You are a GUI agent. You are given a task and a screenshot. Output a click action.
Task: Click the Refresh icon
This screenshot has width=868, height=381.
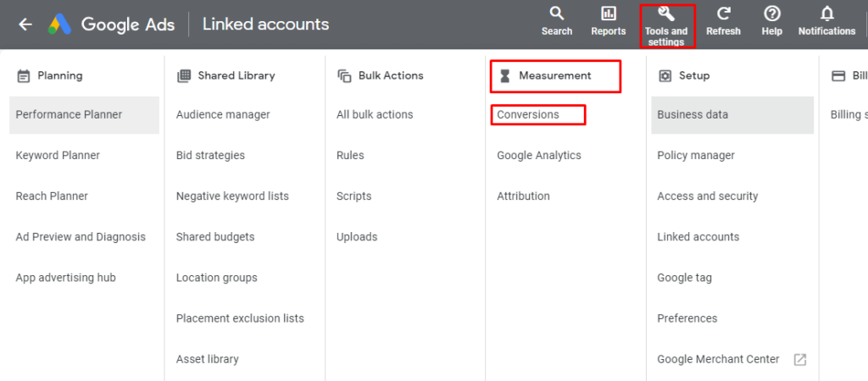click(x=723, y=14)
